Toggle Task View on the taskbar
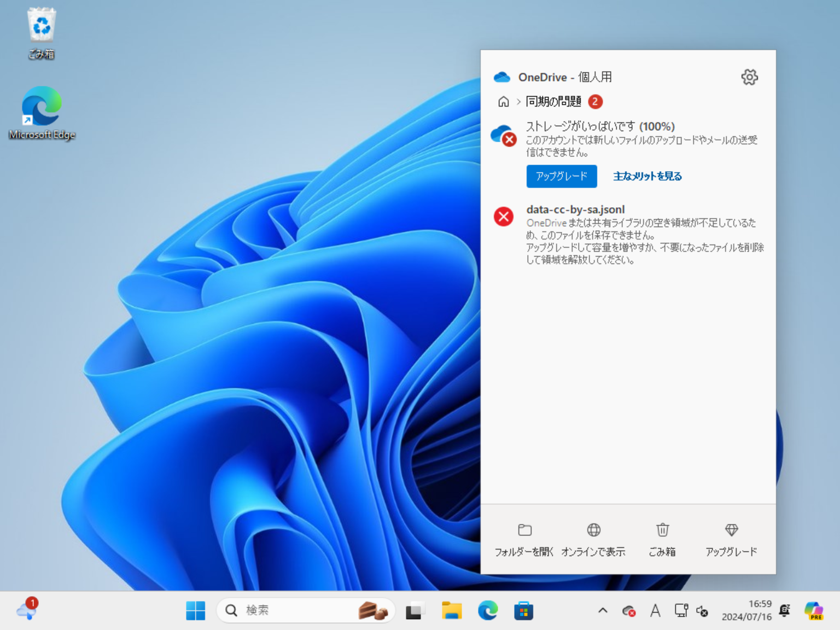 [415, 610]
